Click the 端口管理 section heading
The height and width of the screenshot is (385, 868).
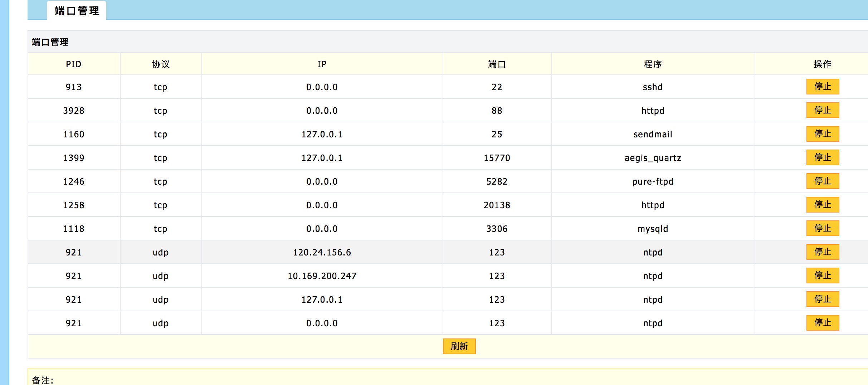[x=50, y=42]
